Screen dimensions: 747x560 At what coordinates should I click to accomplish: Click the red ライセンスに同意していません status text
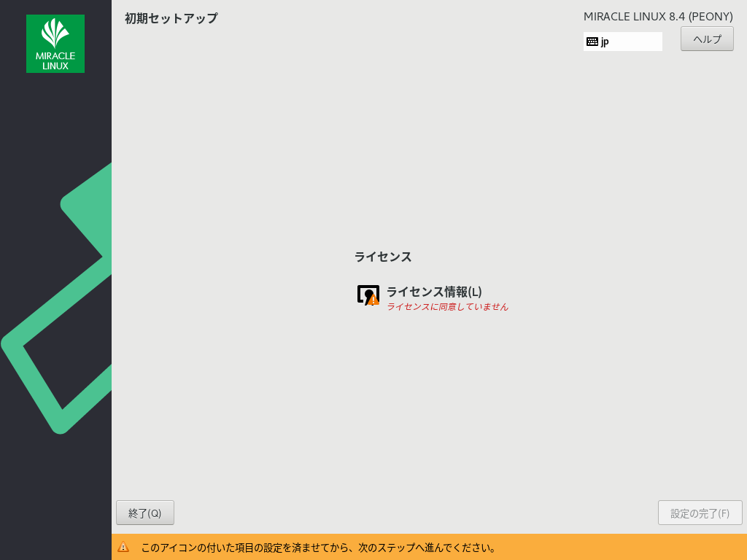pos(447,307)
